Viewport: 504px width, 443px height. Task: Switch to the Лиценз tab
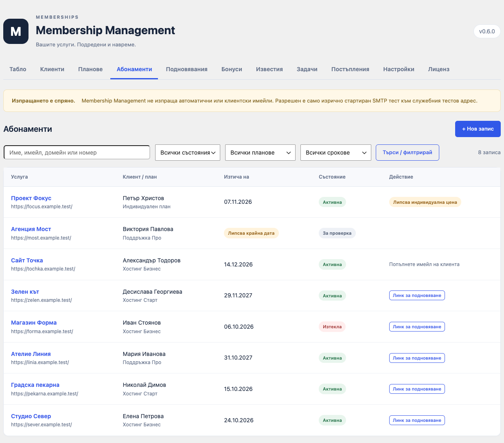click(438, 69)
